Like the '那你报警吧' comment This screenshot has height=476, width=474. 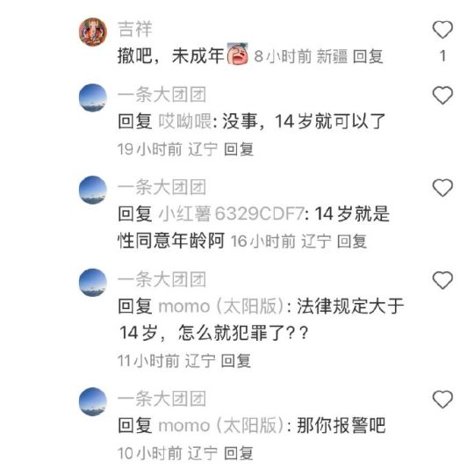coord(442,399)
